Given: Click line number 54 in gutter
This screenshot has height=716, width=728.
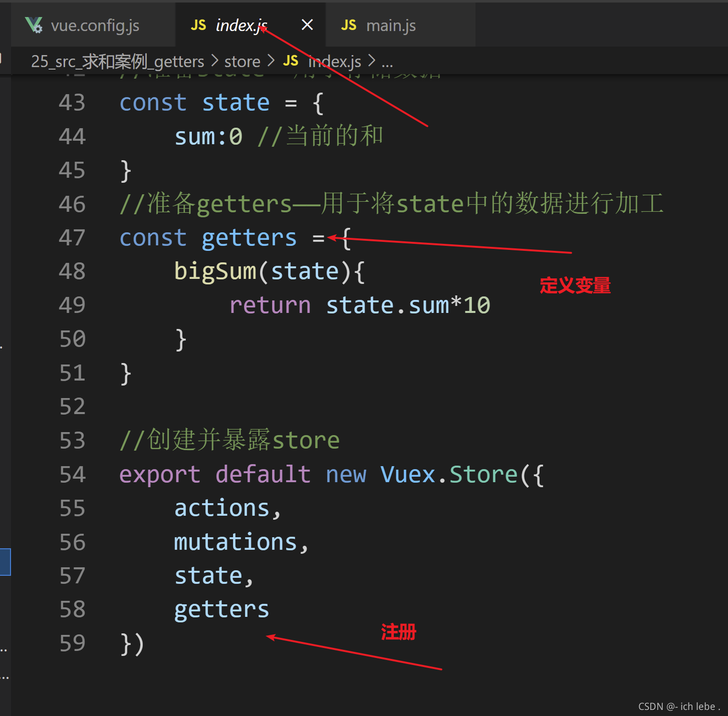Looking at the screenshot, I should (72, 474).
